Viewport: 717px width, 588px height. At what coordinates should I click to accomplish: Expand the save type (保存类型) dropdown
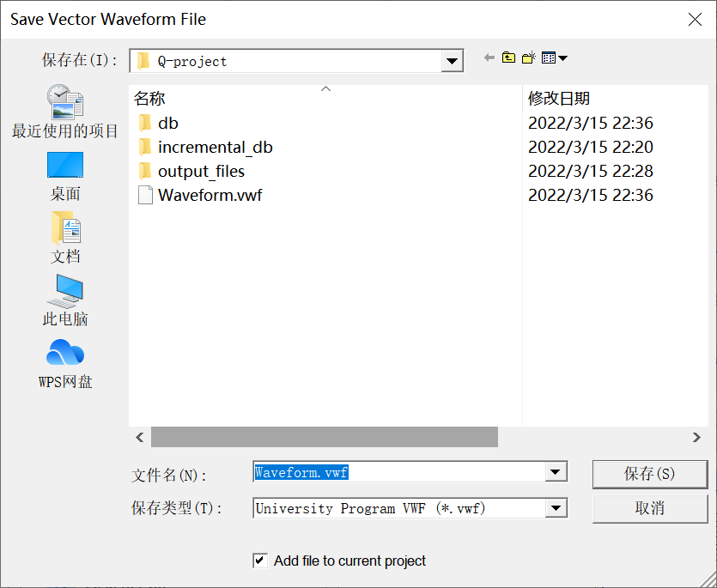point(556,508)
